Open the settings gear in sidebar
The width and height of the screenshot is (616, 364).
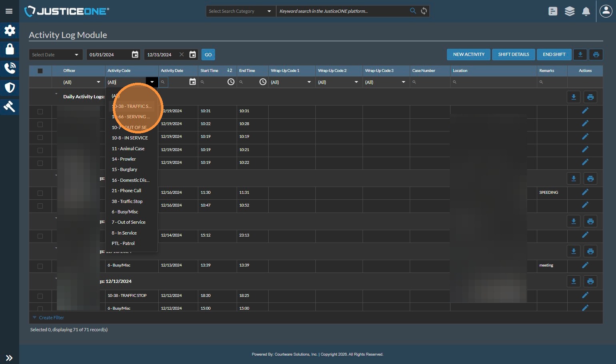tap(10, 30)
